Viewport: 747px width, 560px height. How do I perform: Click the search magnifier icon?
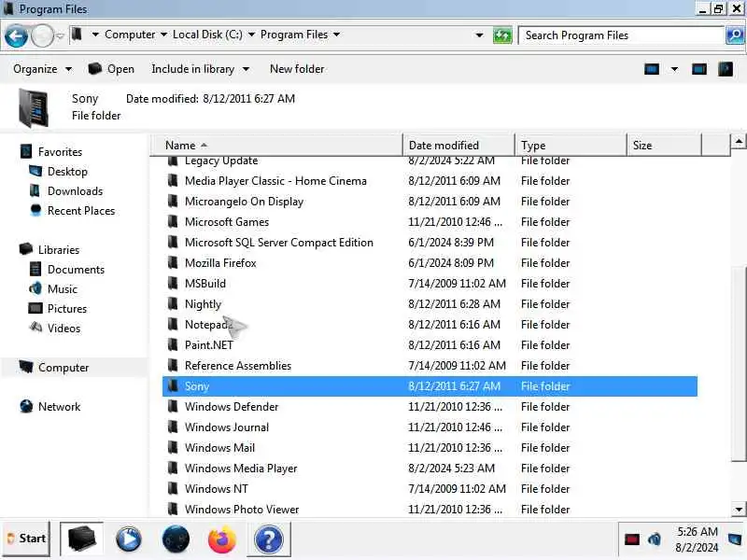pos(735,35)
